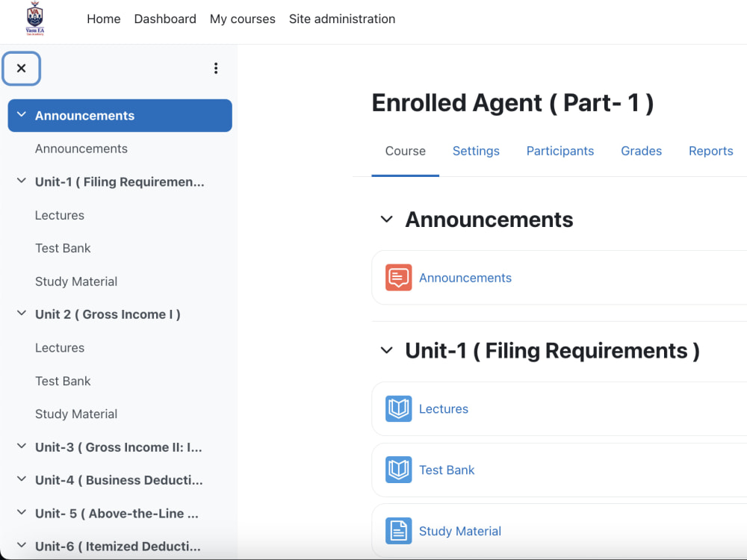Screen dimensions: 747x560
Task: Select Unit-3 ( Gross Income II in sidebar
Action: (119, 447)
